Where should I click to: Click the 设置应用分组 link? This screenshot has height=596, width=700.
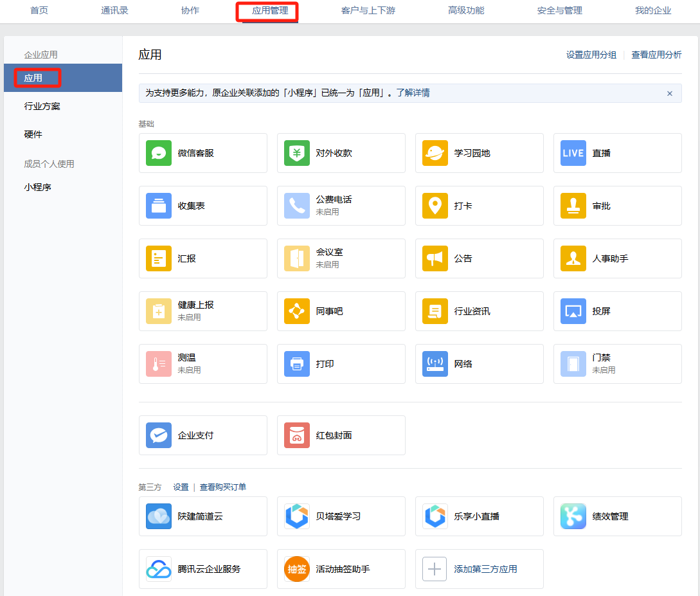coord(591,55)
